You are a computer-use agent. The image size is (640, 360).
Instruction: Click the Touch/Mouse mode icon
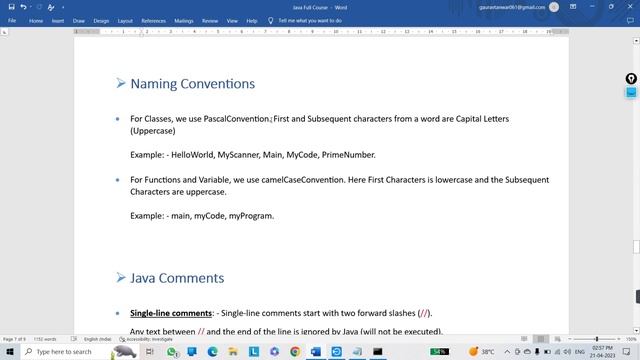51,7
